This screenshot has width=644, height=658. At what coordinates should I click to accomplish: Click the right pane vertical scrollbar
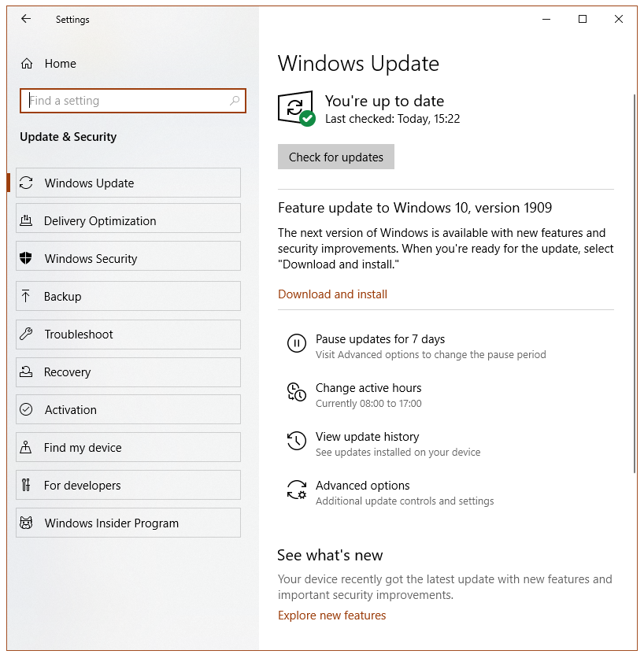coord(635,283)
